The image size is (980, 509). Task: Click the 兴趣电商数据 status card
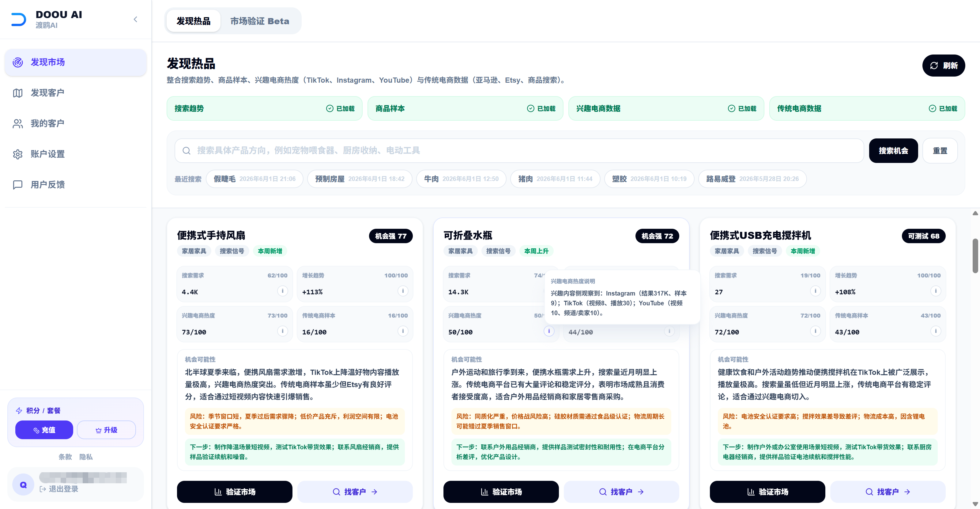(x=666, y=108)
